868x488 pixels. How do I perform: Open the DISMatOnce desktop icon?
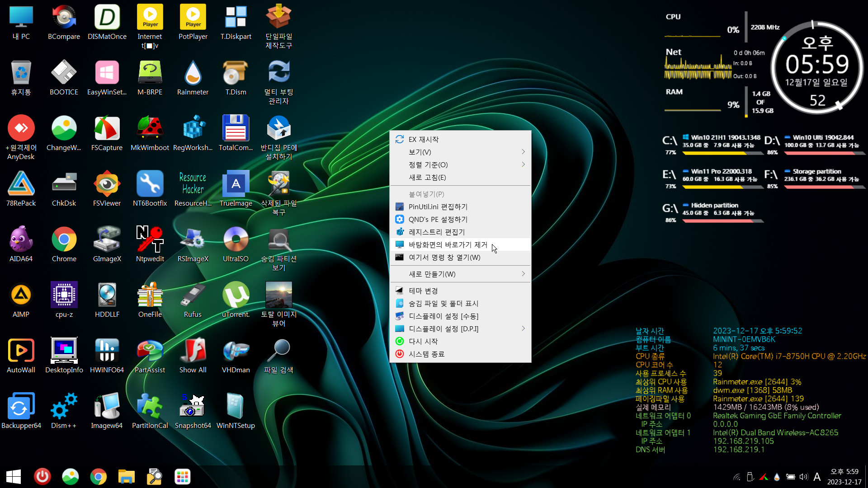pos(107,23)
